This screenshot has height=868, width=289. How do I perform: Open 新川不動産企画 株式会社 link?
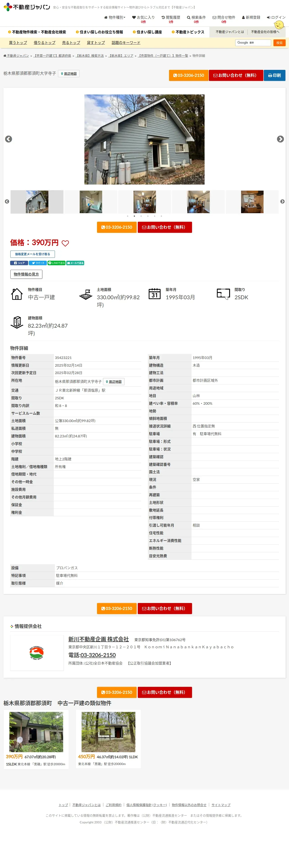99,639
